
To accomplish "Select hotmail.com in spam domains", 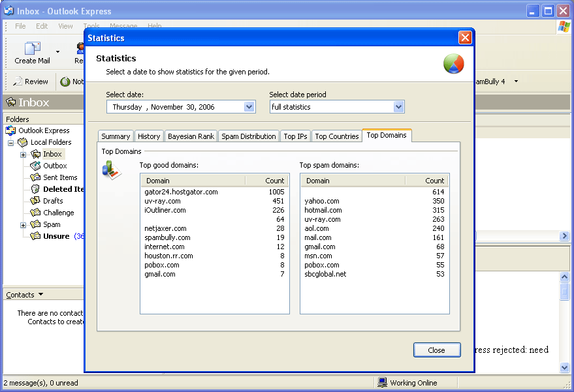I will tap(374, 210).
